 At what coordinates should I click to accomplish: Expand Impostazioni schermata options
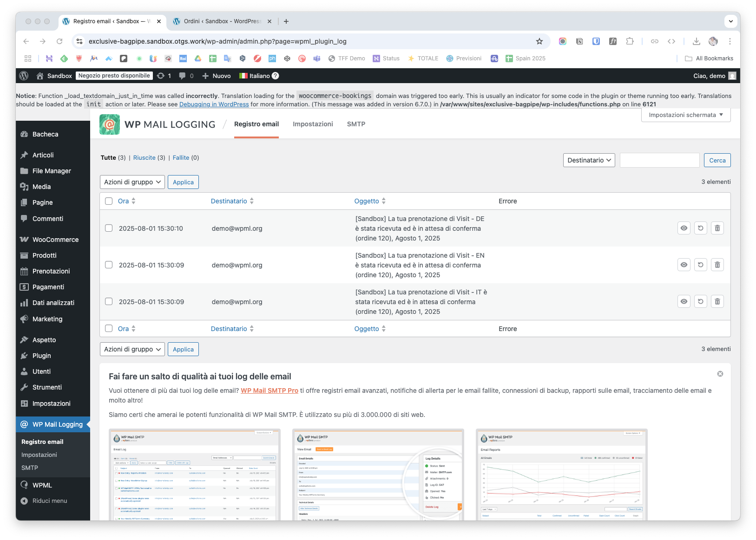(x=686, y=115)
